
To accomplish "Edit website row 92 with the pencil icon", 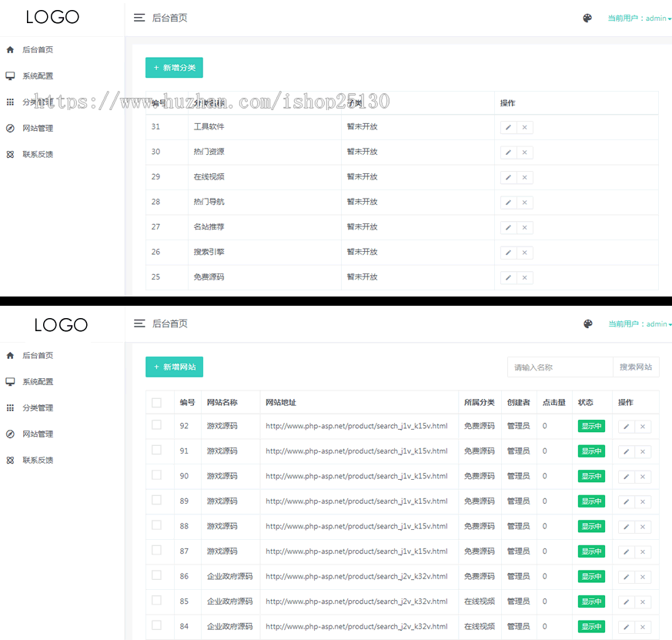I will pos(627,426).
